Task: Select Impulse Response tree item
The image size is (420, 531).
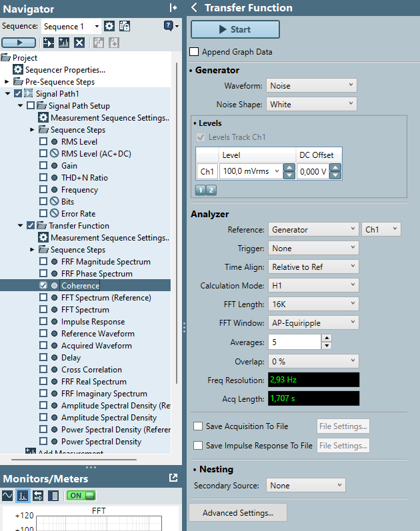Action: [93, 322]
